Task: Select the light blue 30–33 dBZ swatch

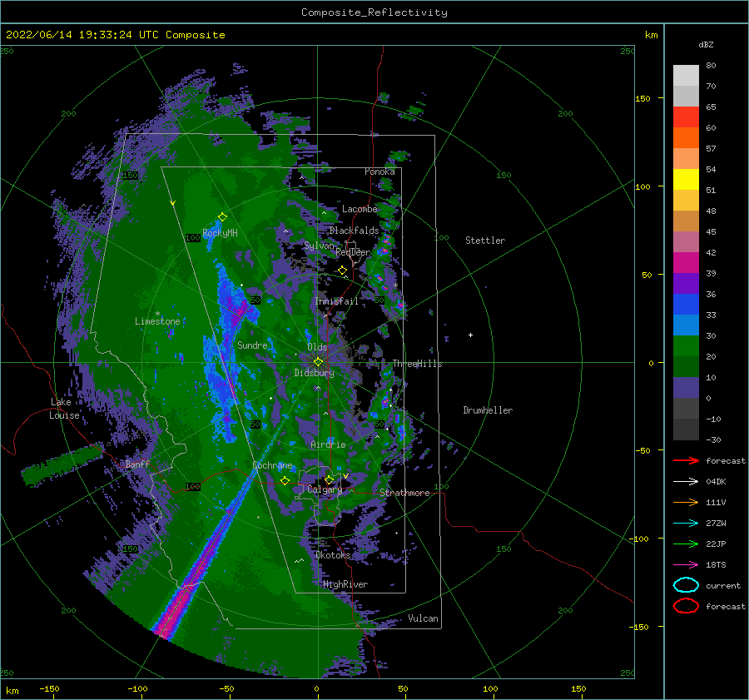Action: [x=686, y=325]
